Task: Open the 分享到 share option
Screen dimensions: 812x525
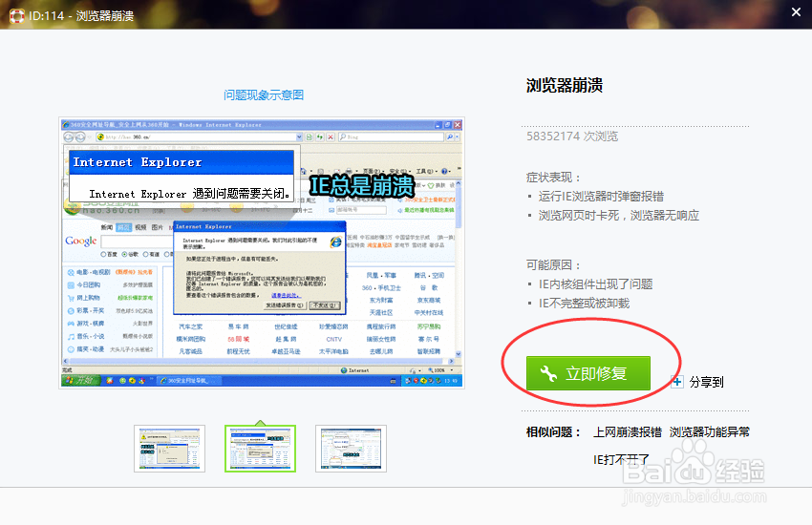Action: [x=706, y=382]
